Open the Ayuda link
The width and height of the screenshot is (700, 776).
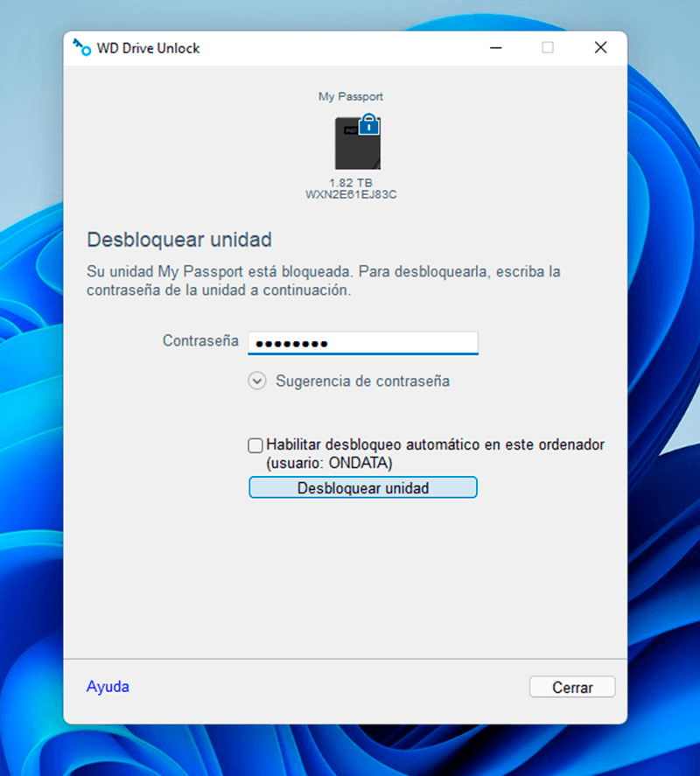pos(108,687)
